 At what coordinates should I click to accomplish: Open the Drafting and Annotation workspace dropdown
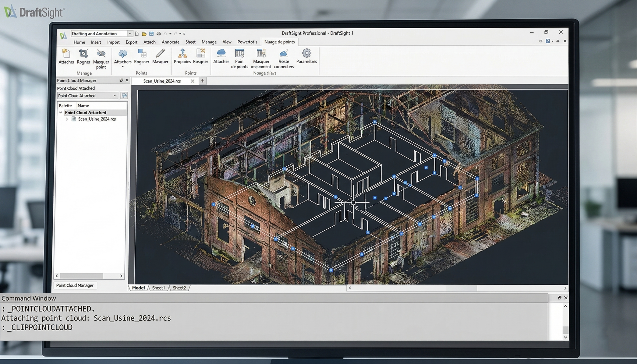point(130,34)
